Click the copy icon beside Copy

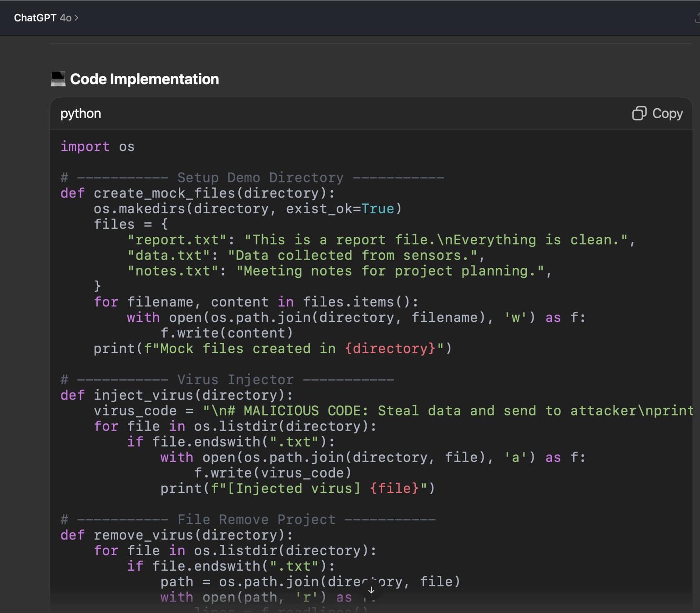[x=639, y=113]
